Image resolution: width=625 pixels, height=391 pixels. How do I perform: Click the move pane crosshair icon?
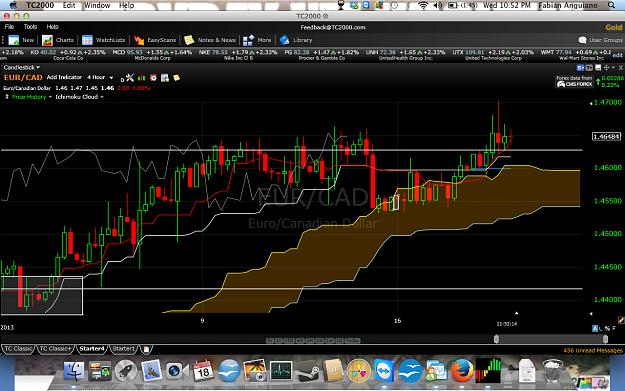(606, 68)
